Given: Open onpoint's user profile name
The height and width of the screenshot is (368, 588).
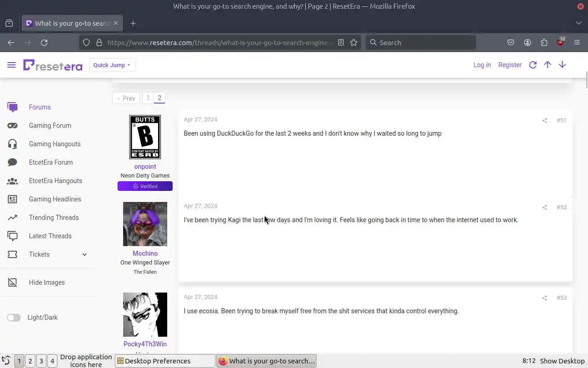Looking at the screenshot, I should (145, 167).
